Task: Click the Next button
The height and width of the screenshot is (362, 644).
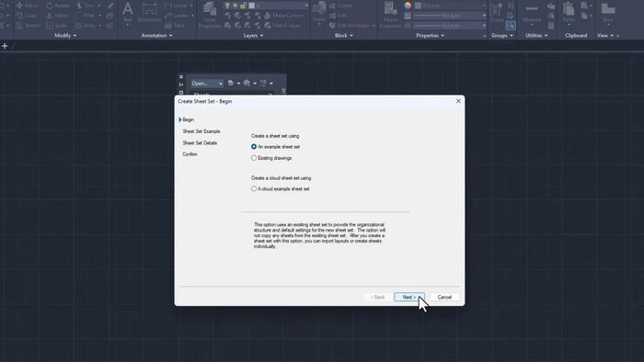Action: 409,297
